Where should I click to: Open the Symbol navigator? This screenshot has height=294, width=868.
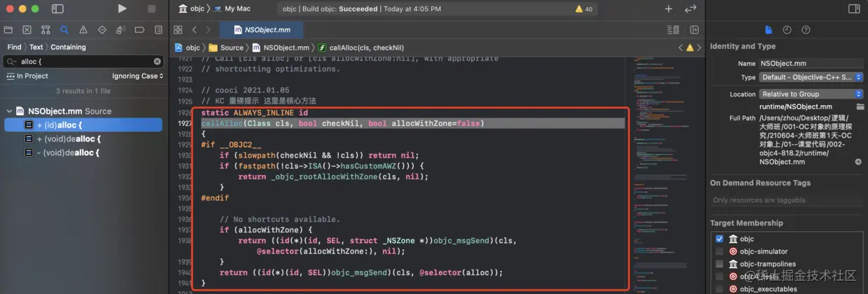tap(45, 30)
